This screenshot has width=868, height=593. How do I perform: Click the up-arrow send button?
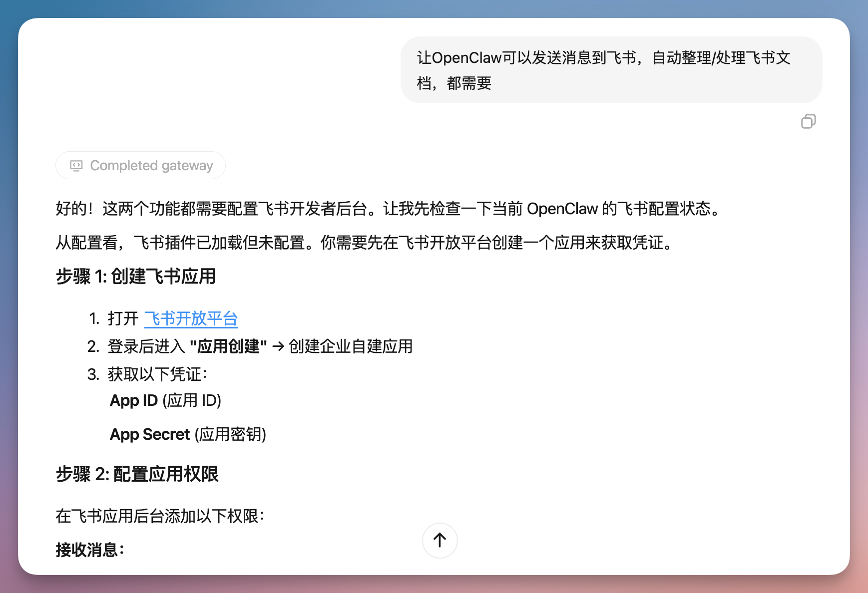[439, 540]
